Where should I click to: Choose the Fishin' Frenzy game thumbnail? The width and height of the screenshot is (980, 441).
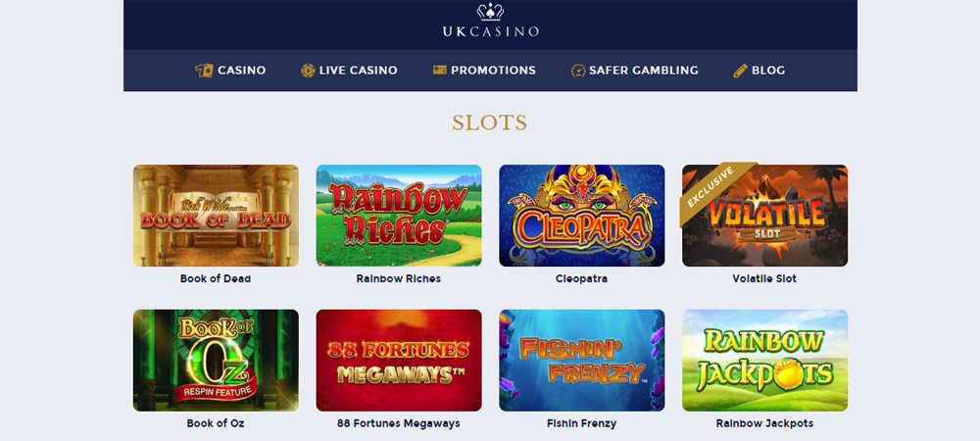[582, 361]
